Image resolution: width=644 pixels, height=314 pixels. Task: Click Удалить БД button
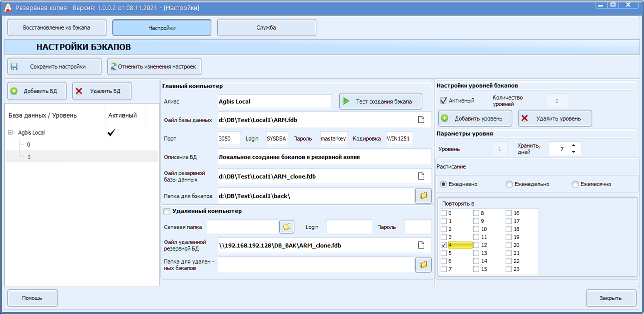102,91
